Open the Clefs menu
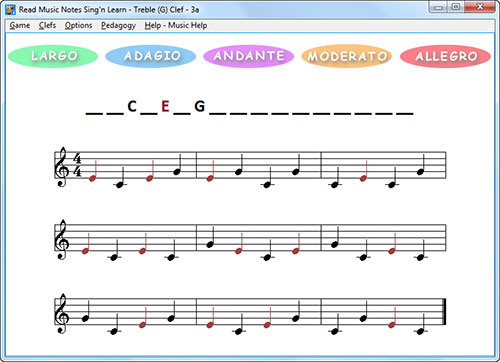 [x=47, y=25]
